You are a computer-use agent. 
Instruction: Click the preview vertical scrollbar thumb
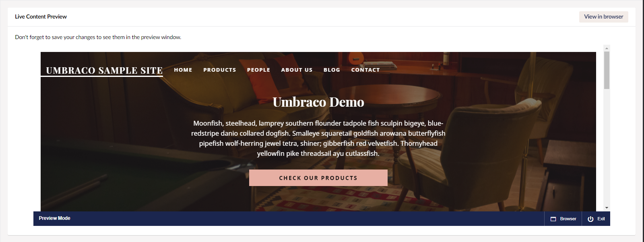(607, 70)
